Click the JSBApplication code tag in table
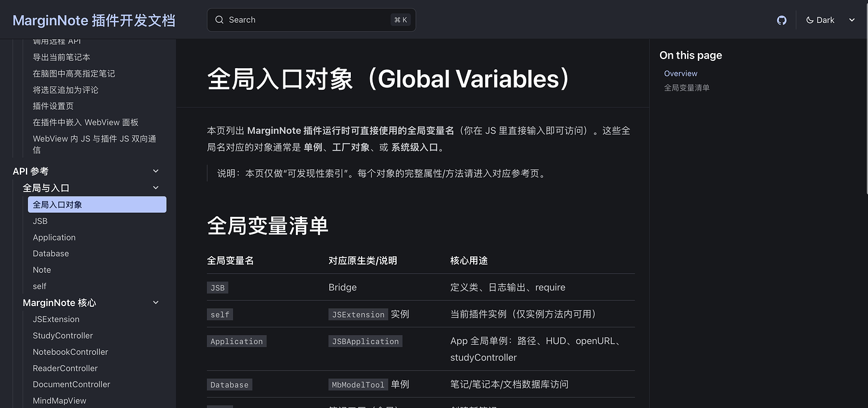 tap(365, 341)
